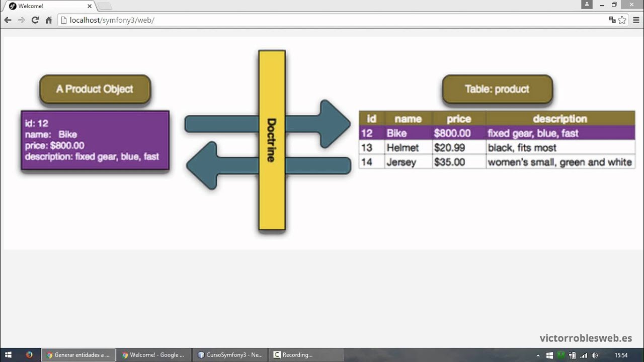Click the '14' id table cell

coord(371,162)
